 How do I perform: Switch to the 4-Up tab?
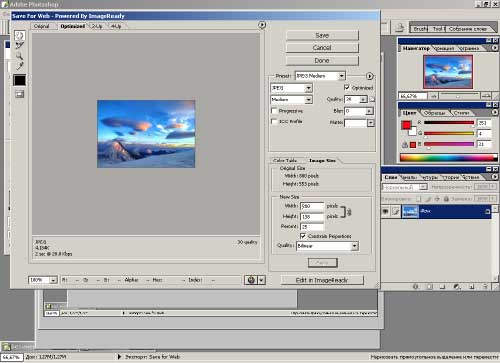(116, 26)
